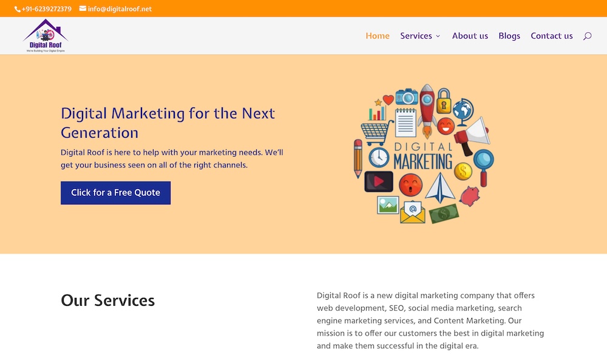Call the +91-6239272379 phone link
This screenshot has width=607, height=364.
click(x=47, y=9)
